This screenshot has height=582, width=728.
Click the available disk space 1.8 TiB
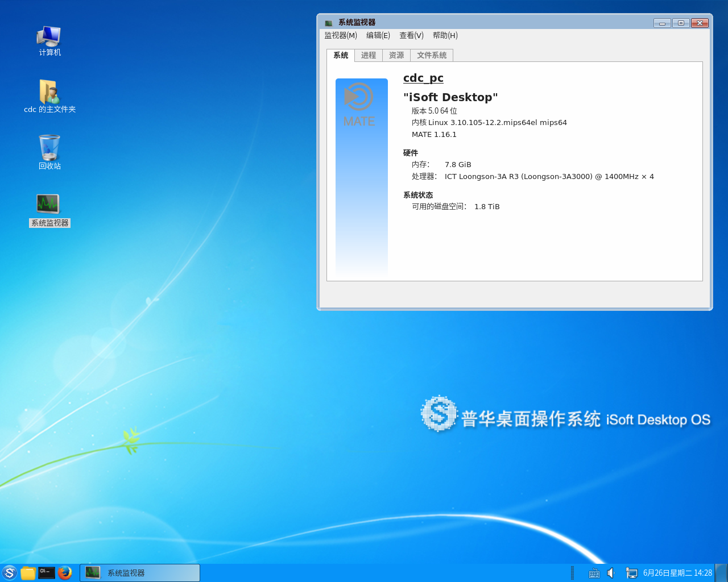487,207
